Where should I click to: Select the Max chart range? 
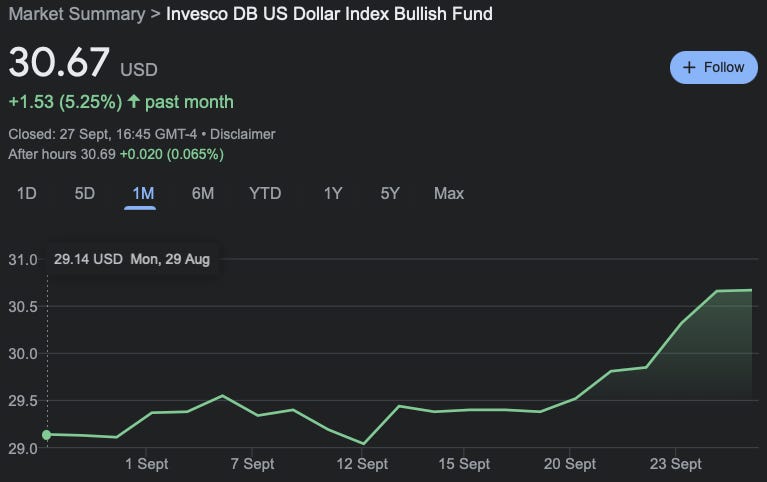click(449, 193)
